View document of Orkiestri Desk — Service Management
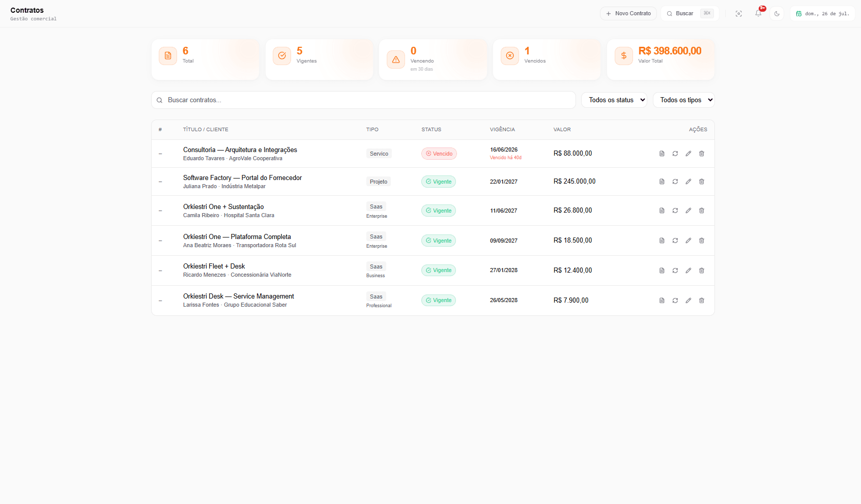 tap(662, 301)
